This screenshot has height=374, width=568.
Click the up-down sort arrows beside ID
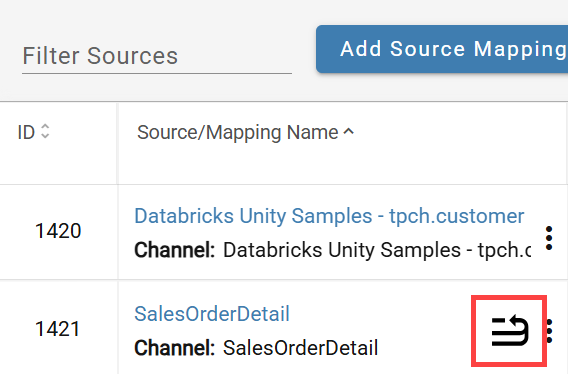[45, 131]
